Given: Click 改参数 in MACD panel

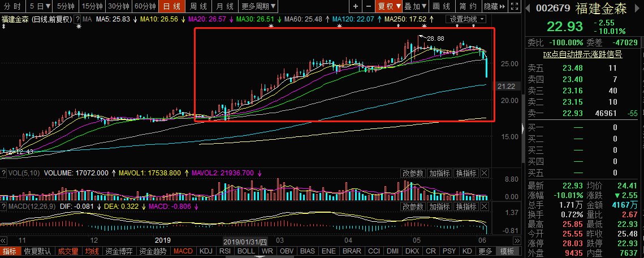Looking at the screenshot, I should (413, 207).
